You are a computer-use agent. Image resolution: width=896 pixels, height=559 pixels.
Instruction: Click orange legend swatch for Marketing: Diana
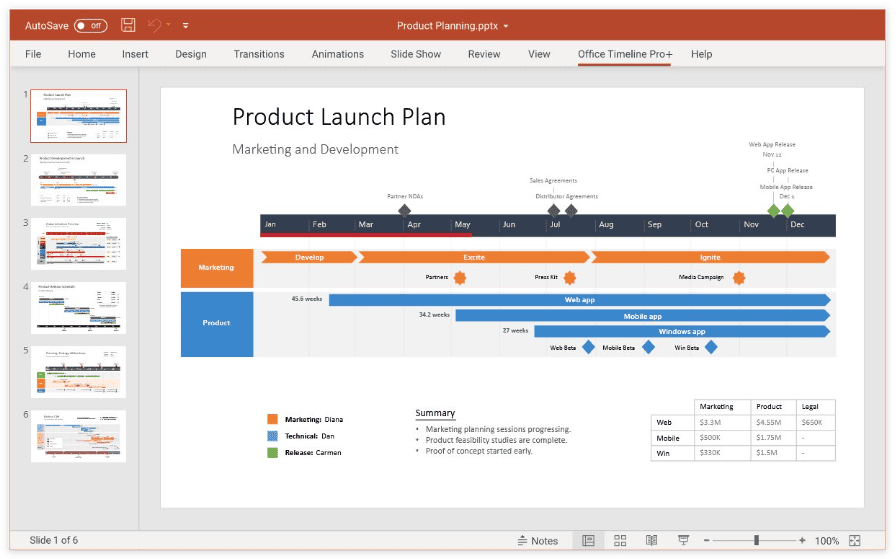click(273, 419)
